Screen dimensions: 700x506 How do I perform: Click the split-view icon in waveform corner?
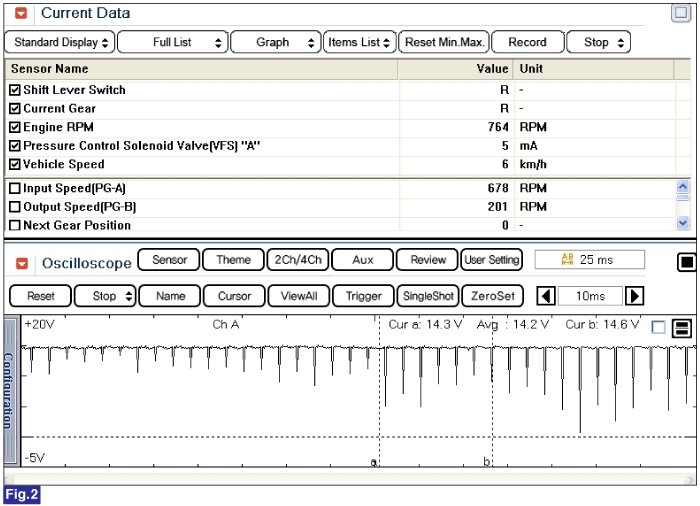[x=682, y=328]
